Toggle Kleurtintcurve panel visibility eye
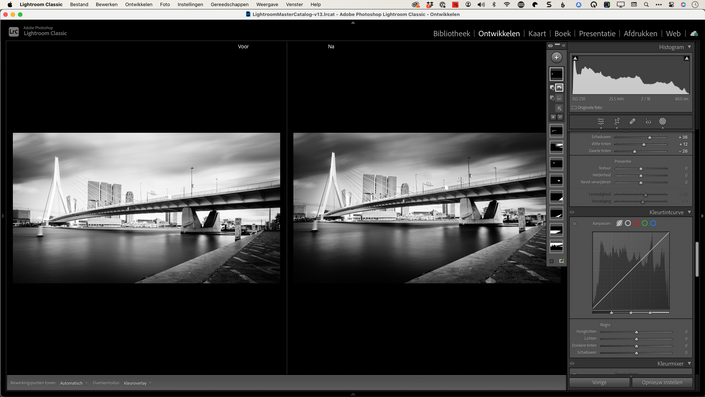This screenshot has width=705, height=397. pyautogui.click(x=572, y=212)
